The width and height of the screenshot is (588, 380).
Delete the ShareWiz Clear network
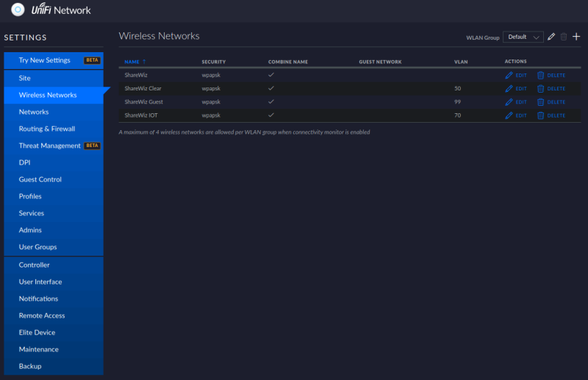tap(551, 89)
